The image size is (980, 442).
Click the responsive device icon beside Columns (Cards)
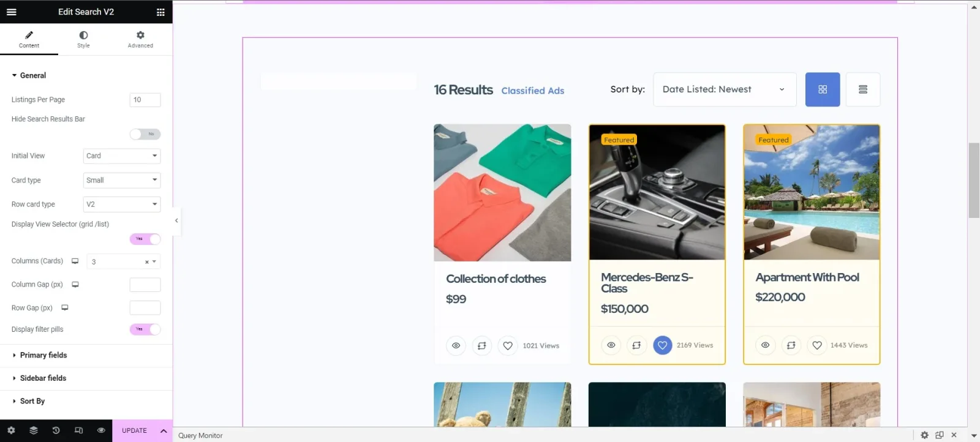tap(75, 261)
